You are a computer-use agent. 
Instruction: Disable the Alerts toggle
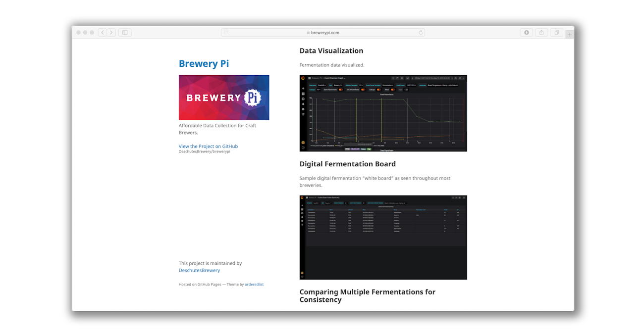(393, 90)
